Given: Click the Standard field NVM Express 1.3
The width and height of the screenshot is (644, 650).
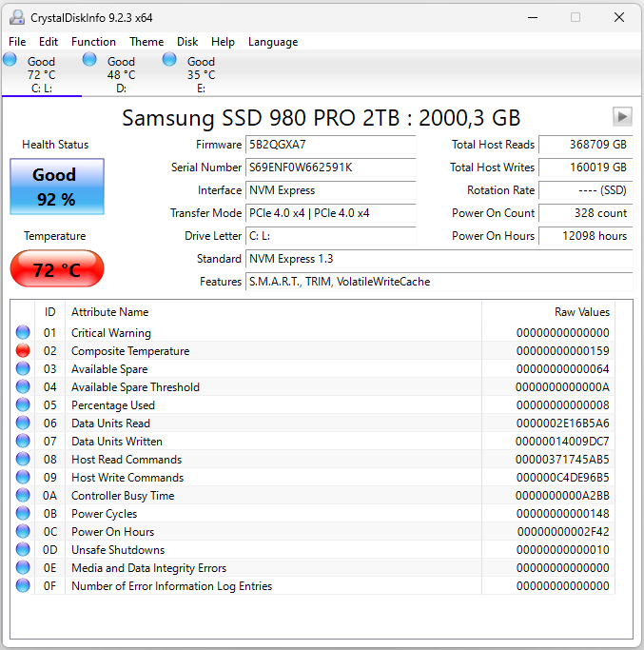Looking at the screenshot, I should pyautogui.click(x=439, y=259).
